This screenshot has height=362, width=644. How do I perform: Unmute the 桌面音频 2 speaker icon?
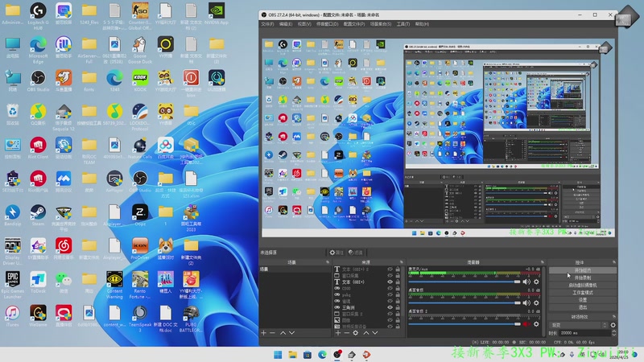527,326
